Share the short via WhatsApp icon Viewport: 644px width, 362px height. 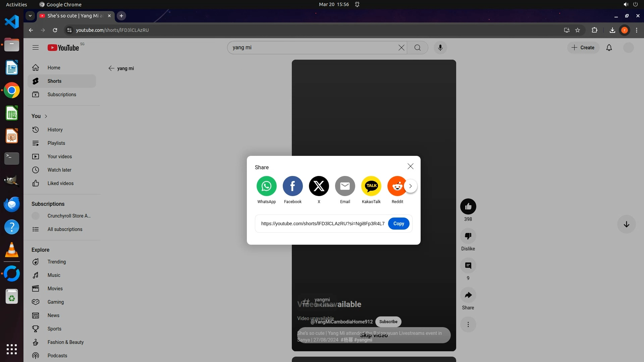266,186
